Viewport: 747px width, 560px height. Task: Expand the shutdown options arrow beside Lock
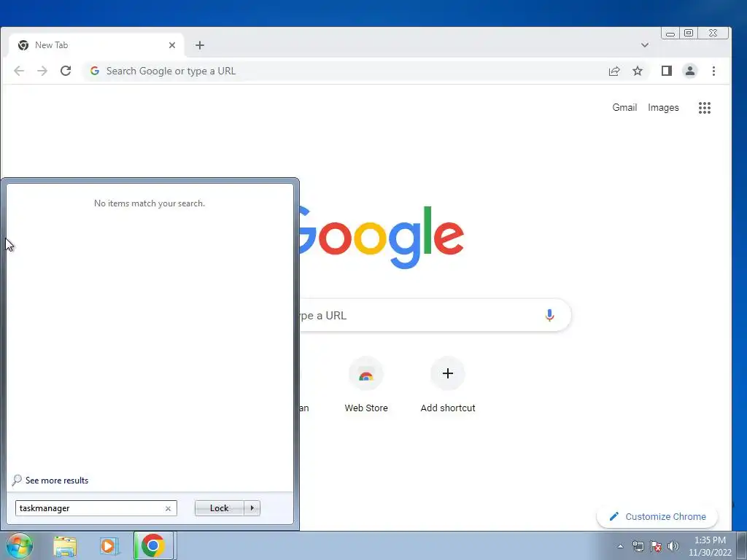coord(252,508)
